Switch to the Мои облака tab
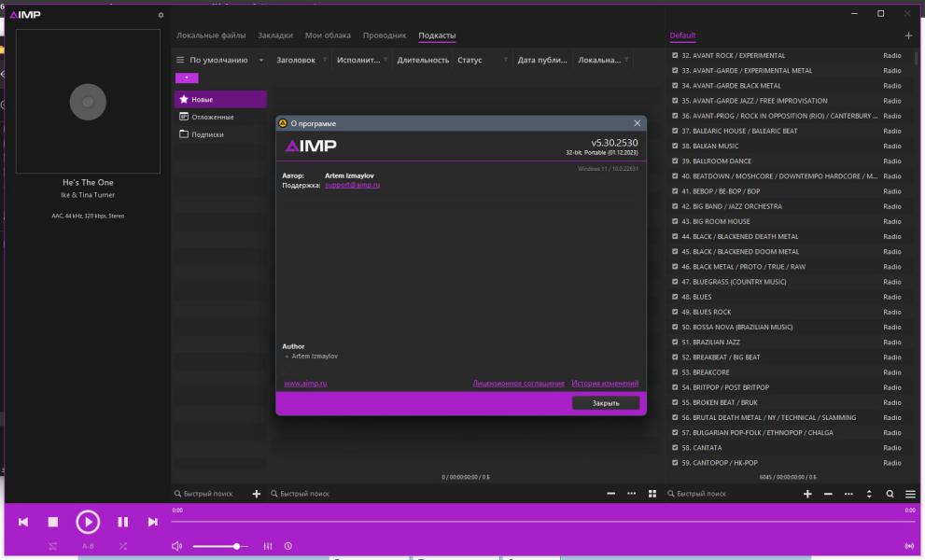Image resolution: width=925 pixels, height=560 pixels. pos(328,35)
